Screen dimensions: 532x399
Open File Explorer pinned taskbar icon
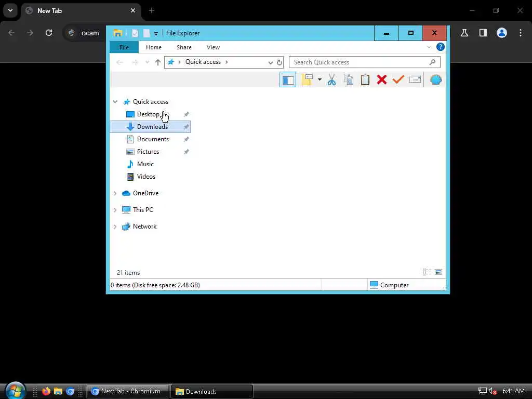coord(58,391)
